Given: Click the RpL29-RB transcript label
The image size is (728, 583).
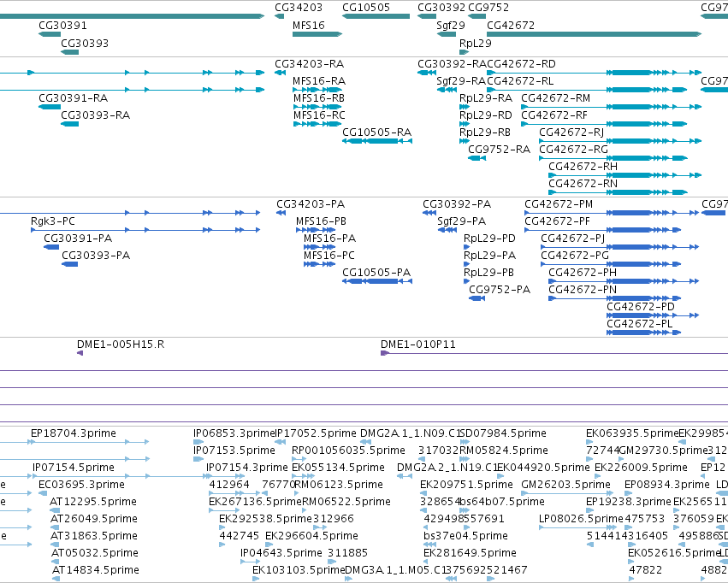Looking at the screenshot, I should (x=485, y=132).
